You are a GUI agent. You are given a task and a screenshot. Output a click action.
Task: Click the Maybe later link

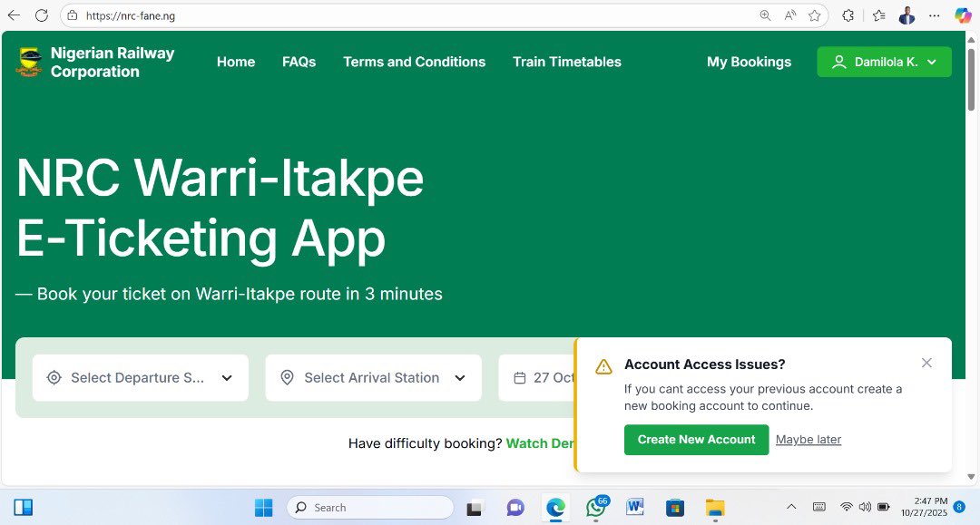point(808,440)
